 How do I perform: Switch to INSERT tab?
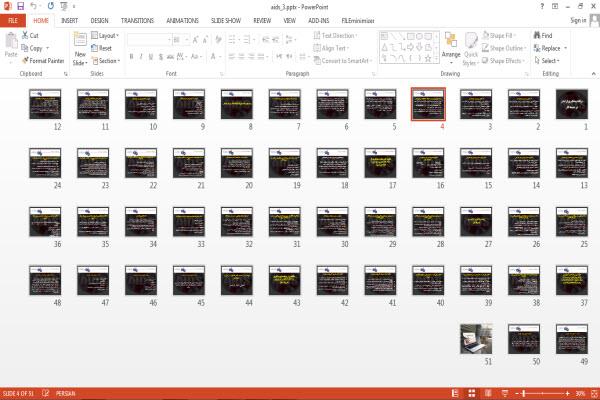[x=69, y=21]
